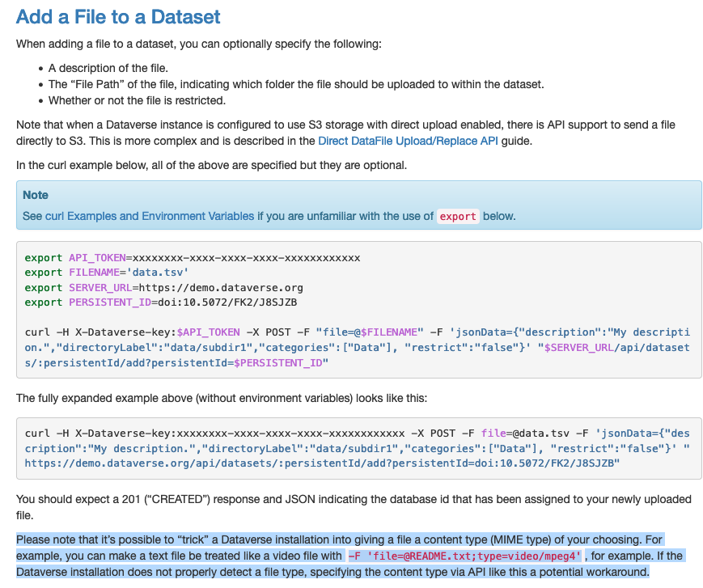The height and width of the screenshot is (588, 703).
Task: Click the 'In the curl example below' sentence
Action: pyautogui.click(x=212, y=165)
